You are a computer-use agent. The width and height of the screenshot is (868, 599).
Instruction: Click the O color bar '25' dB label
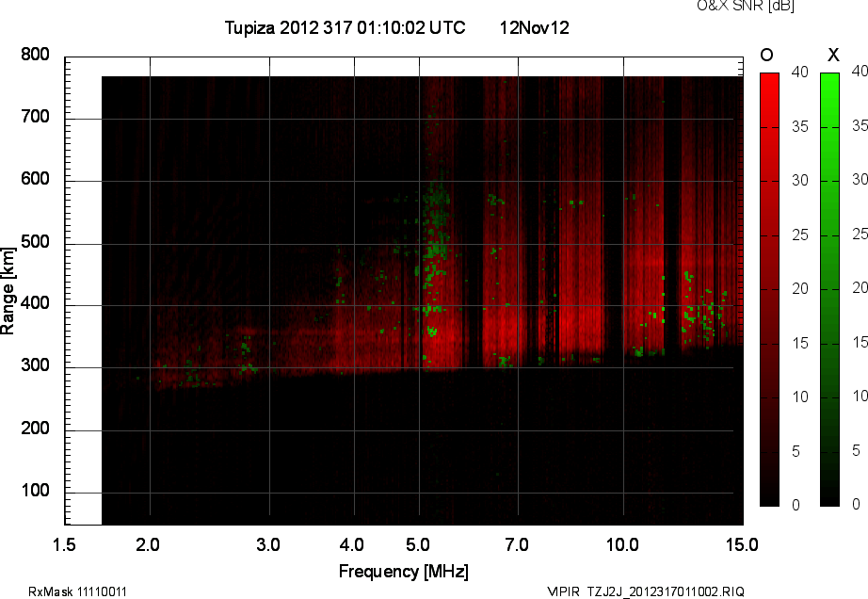[x=799, y=235]
